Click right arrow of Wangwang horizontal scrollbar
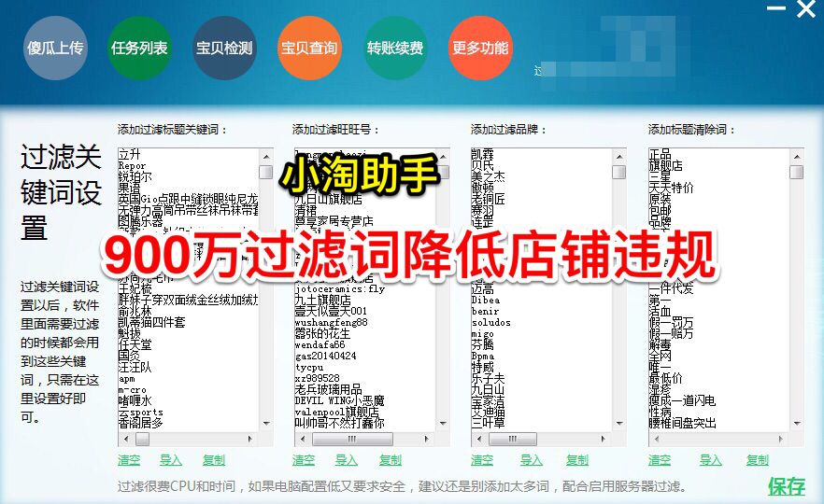 point(427,439)
